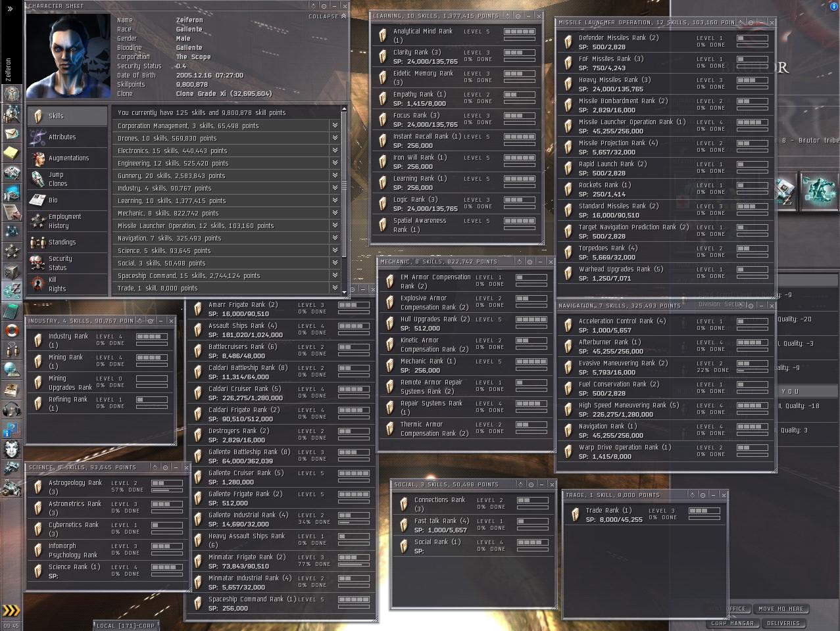Open the star map constellation icon
This screenshot has width=840, height=631.
(x=11, y=232)
